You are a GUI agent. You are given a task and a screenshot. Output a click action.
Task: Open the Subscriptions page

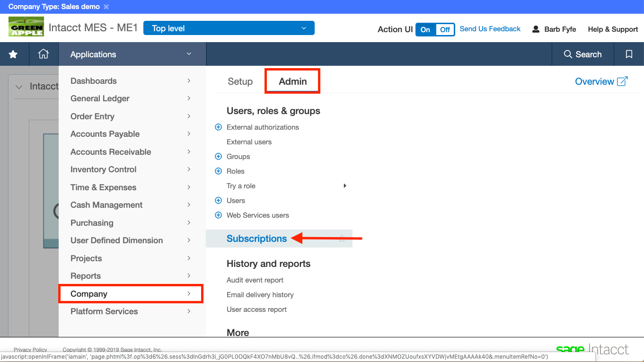click(257, 238)
